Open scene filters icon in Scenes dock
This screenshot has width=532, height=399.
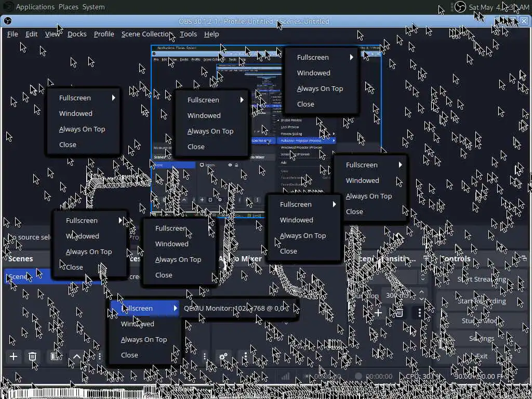point(54,356)
